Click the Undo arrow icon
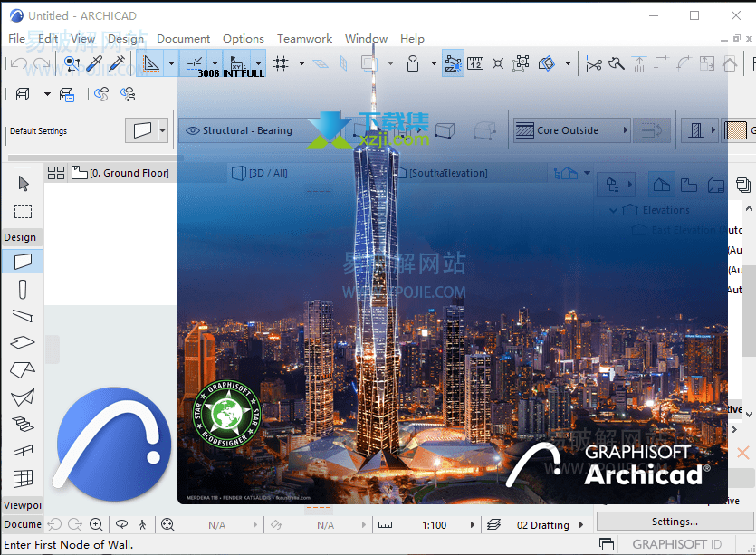Image resolution: width=756 pixels, height=555 pixels. click(x=19, y=63)
